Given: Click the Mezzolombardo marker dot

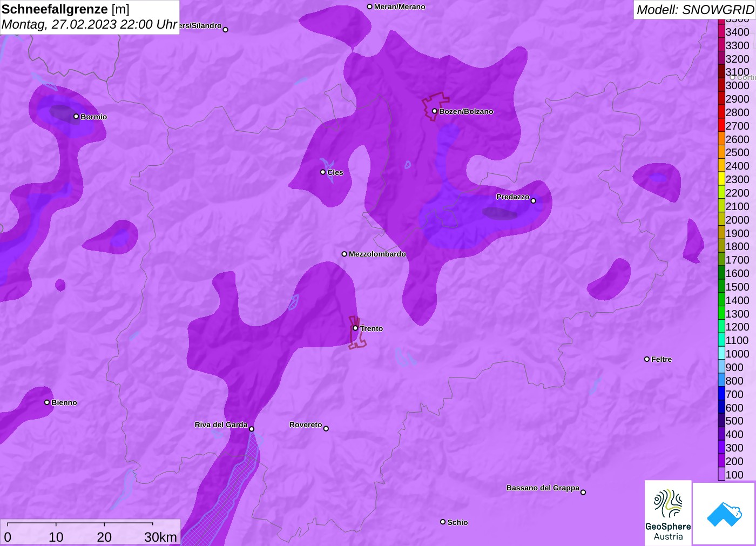Looking at the screenshot, I should [344, 254].
